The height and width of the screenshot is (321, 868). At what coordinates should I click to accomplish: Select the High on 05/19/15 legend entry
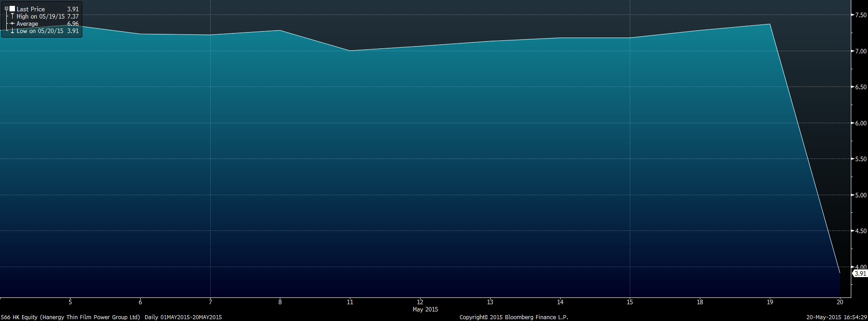(x=41, y=16)
